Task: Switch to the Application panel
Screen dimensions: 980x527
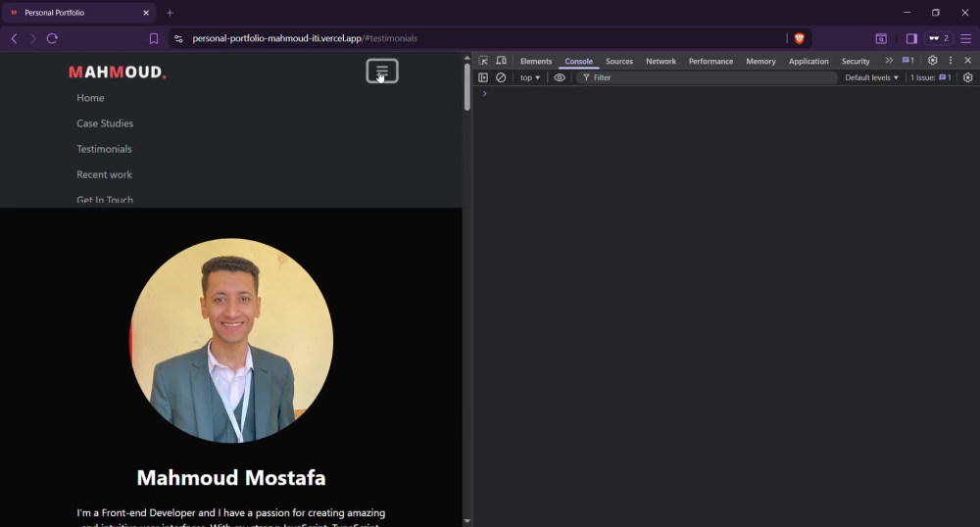Action: click(808, 61)
